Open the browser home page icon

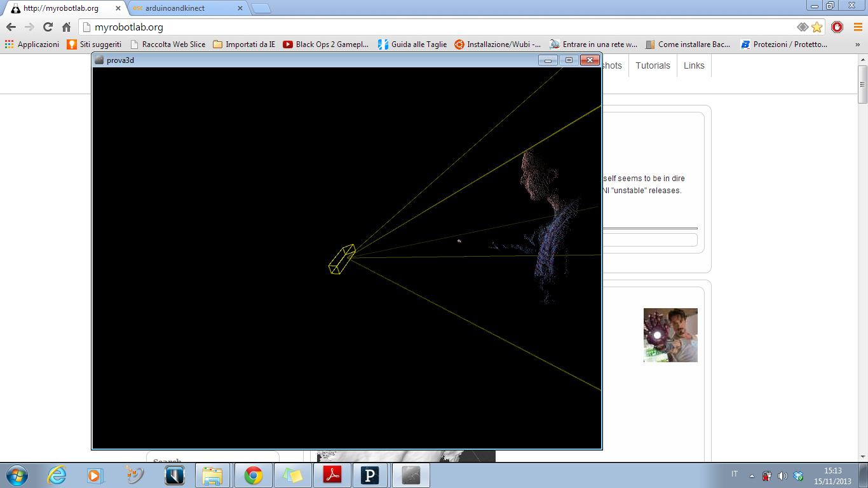coord(66,27)
